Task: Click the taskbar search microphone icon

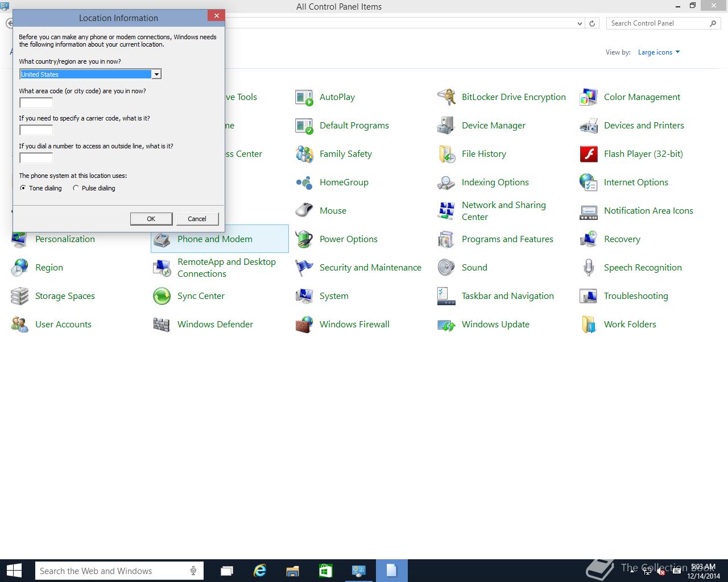Action: (x=194, y=571)
